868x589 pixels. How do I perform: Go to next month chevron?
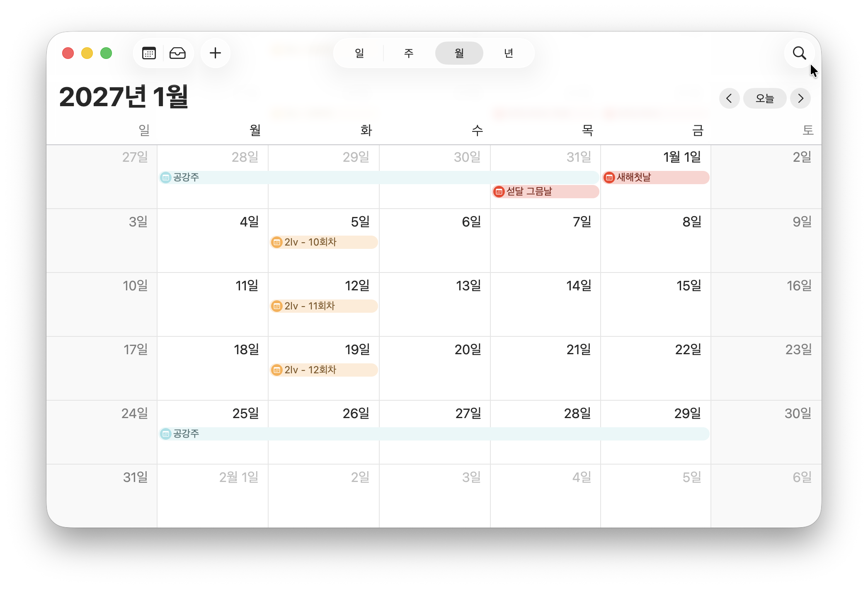pos(800,98)
